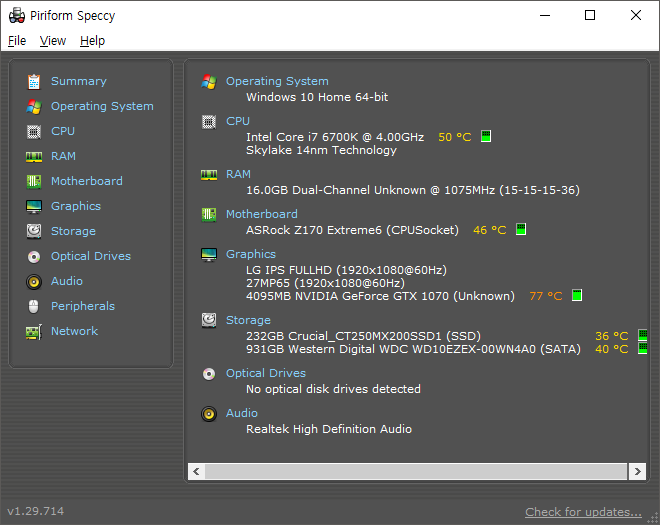Open the Help menu

tap(92, 41)
